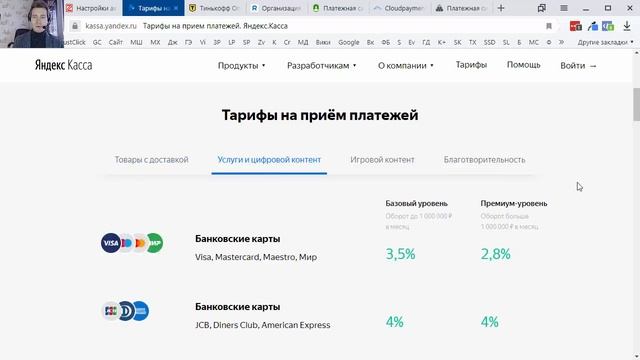
Task: Switch to the Настройки browser tab
Action: click(93, 8)
